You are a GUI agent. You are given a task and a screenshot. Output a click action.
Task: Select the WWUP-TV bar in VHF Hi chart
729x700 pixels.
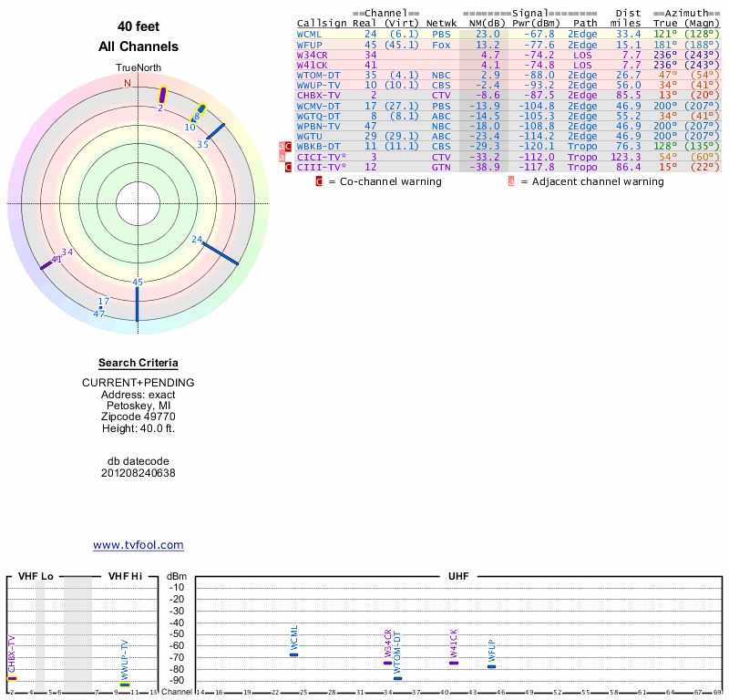click(x=124, y=685)
